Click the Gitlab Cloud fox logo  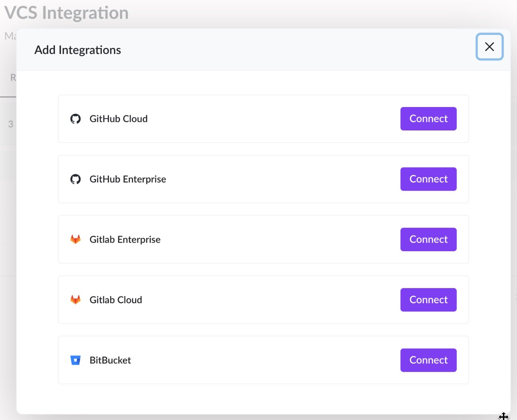point(75,300)
